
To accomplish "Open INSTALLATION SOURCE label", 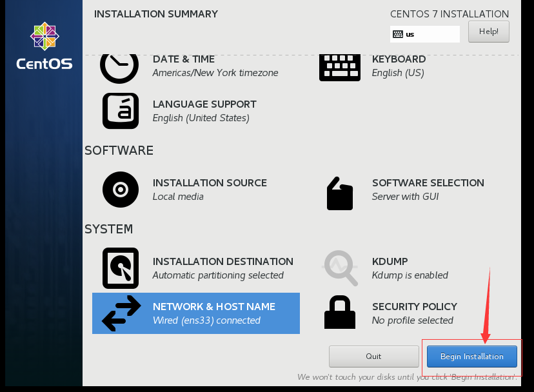I will click(x=210, y=183).
